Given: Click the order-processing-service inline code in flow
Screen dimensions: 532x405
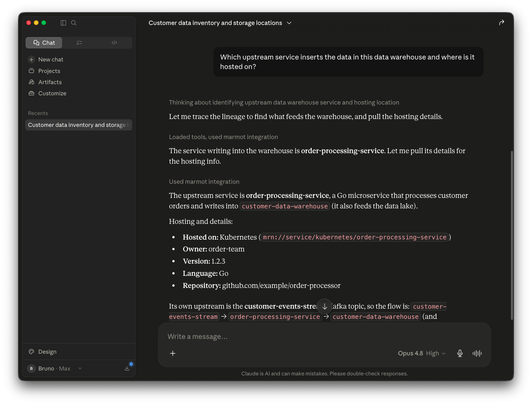Looking at the screenshot, I should [x=275, y=317].
